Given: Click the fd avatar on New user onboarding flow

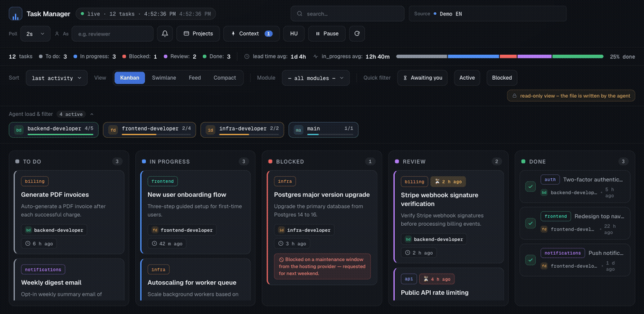Looking at the screenshot, I should click(155, 230).
